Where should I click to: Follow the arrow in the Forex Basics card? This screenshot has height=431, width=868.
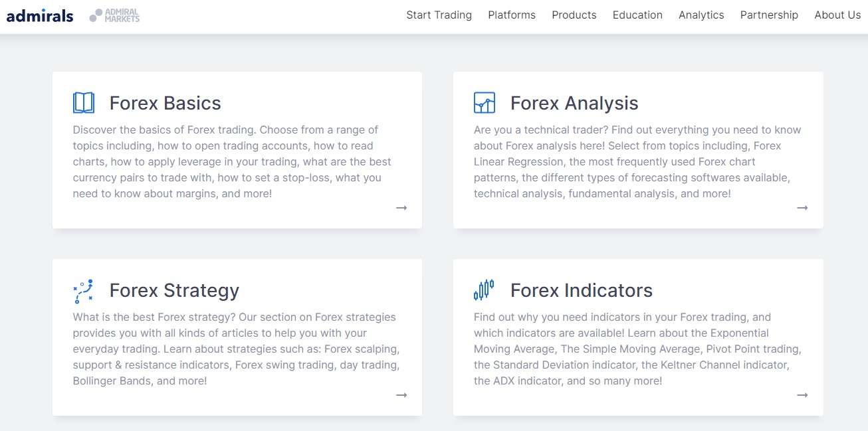401,208
